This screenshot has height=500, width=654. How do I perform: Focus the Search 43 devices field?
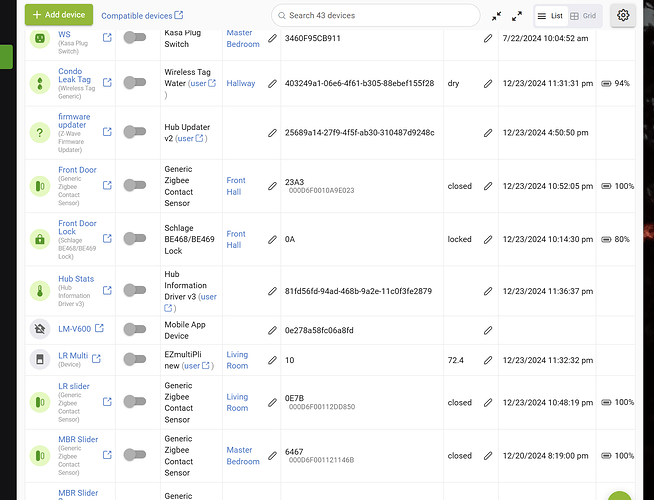(375, 15)
